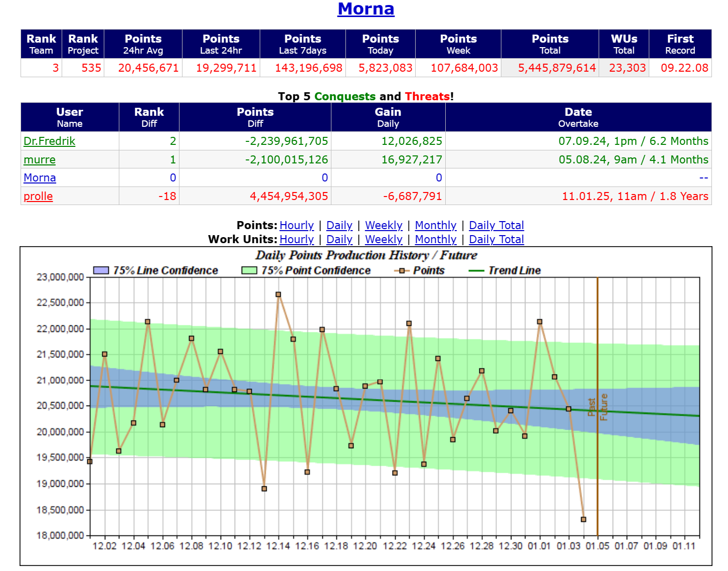Select the prolle threat user link
This screenshot has width=728, height=571.
tap(38, 197)
